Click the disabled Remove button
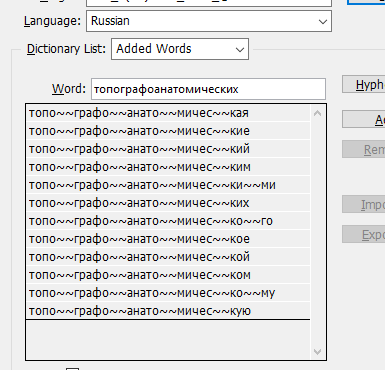Screen dimensions: 385x370 tap(364, 149)
